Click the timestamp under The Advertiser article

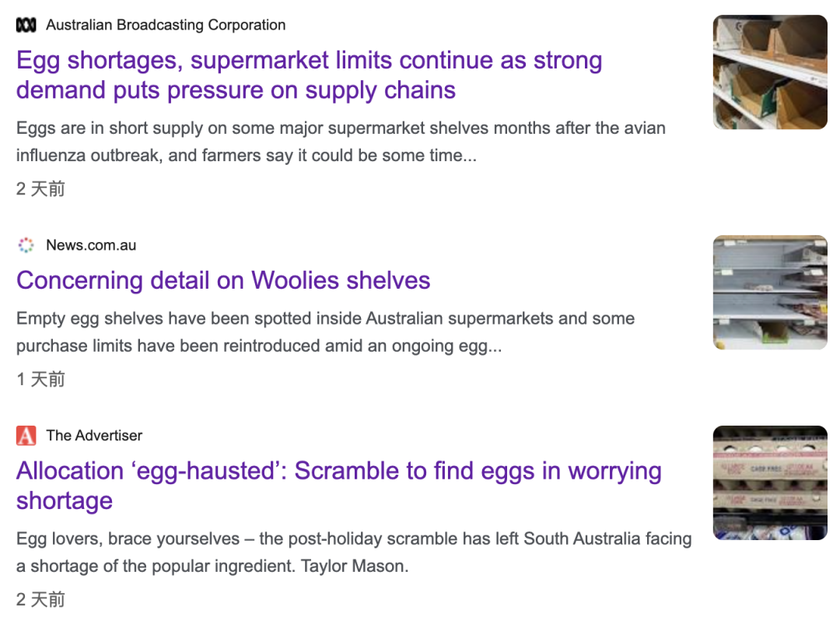pyautogui.click(x=40, y=599)
